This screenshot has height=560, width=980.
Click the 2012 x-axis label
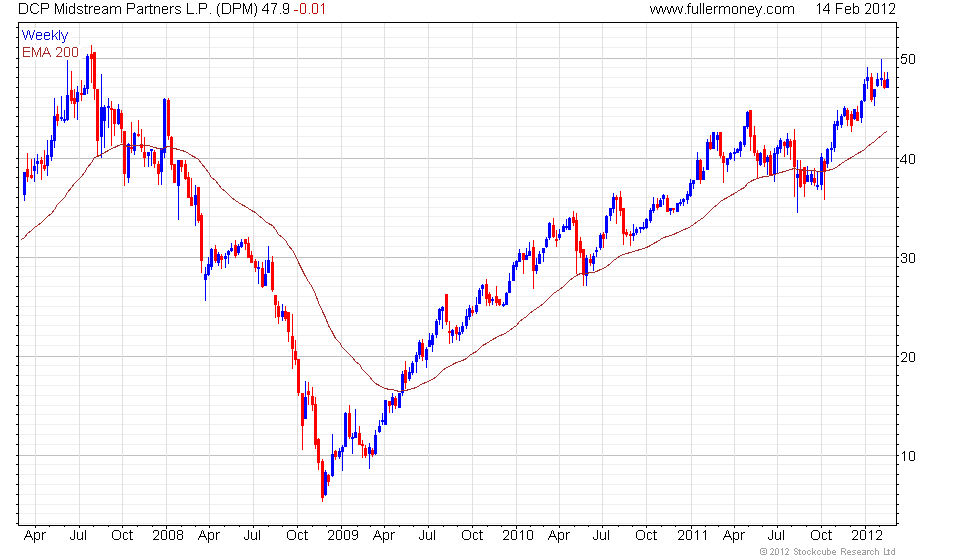(x=868, y=536)
